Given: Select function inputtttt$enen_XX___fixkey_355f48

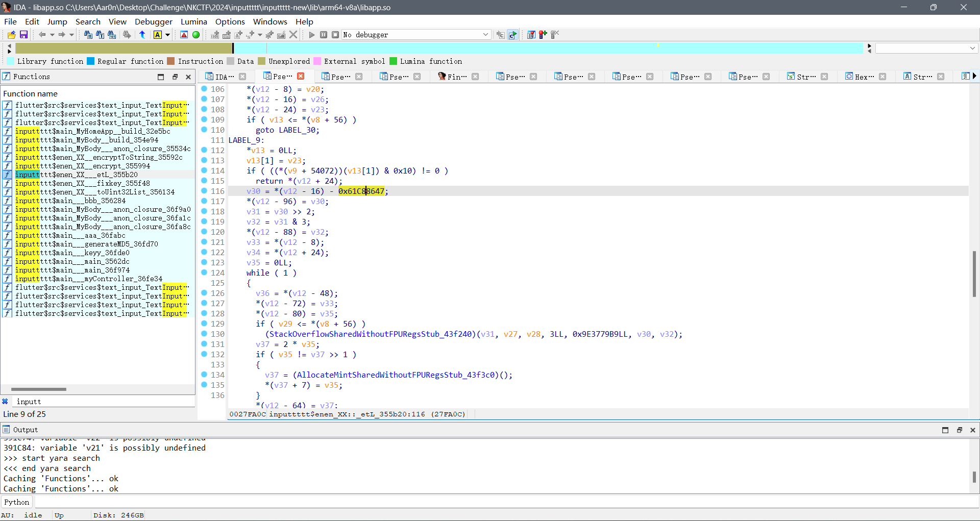Looking at the screenshot, I should (83, 183).
